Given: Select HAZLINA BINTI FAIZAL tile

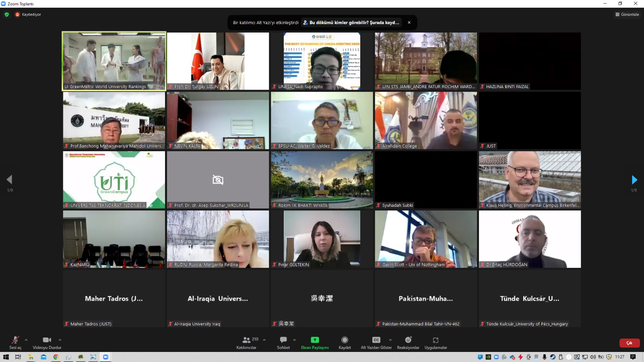Looking at the screenshot, I should tap(530, 61).
